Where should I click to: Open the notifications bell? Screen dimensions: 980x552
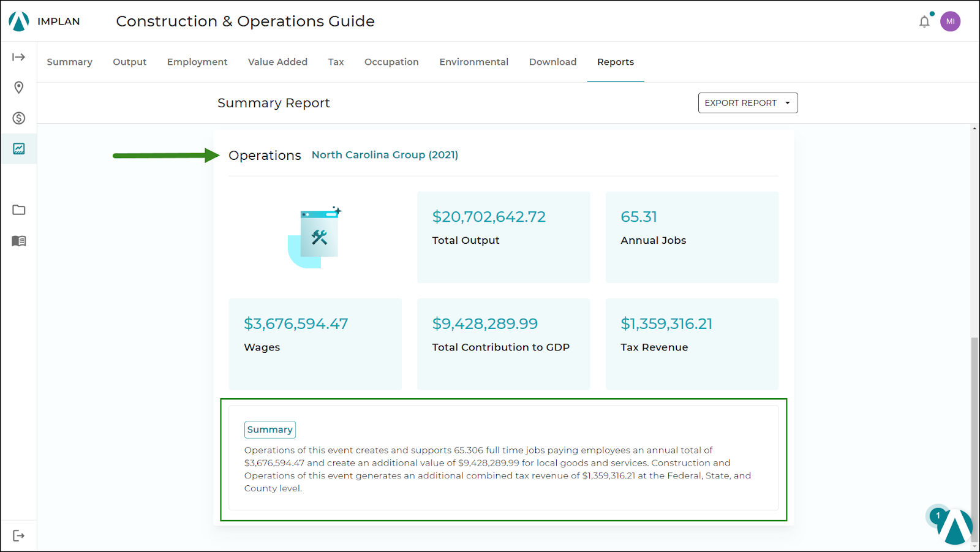tap(924, 21)
